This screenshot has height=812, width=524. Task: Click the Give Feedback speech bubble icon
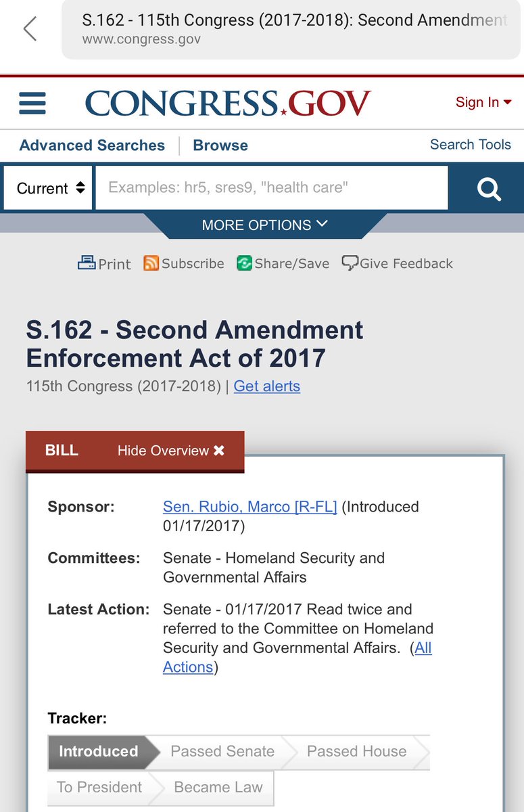tap(350, 263)
